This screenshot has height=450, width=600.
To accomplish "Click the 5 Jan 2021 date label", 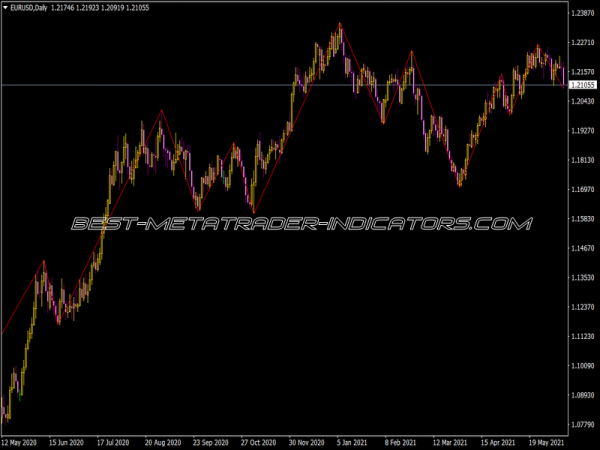I will point(351,441).
